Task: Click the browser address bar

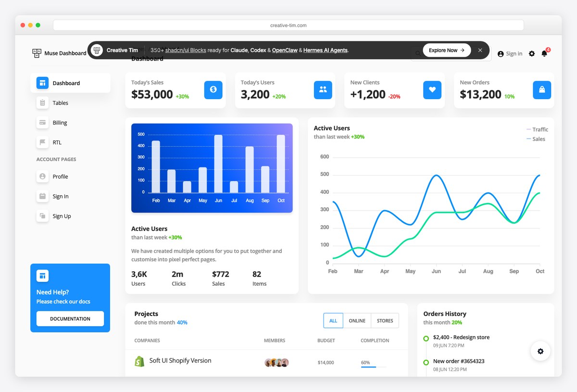Action: [288, 25]
